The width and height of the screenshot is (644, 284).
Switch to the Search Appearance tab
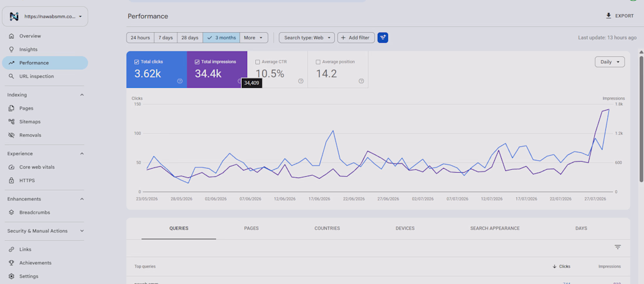point(495,228)
